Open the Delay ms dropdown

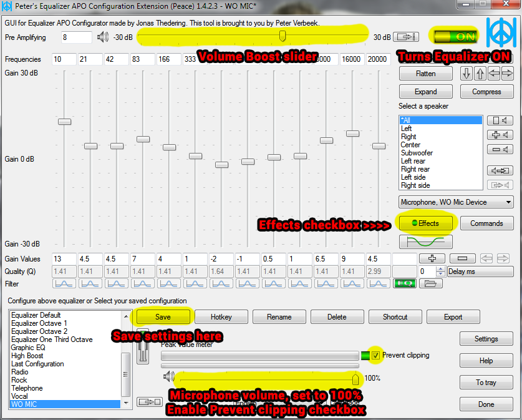coord(480,271)
